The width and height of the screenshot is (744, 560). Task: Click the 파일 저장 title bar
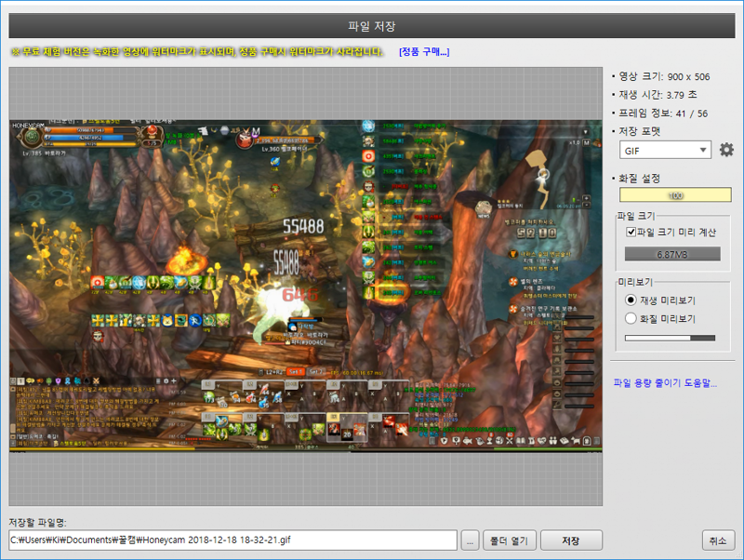(372, 26)
